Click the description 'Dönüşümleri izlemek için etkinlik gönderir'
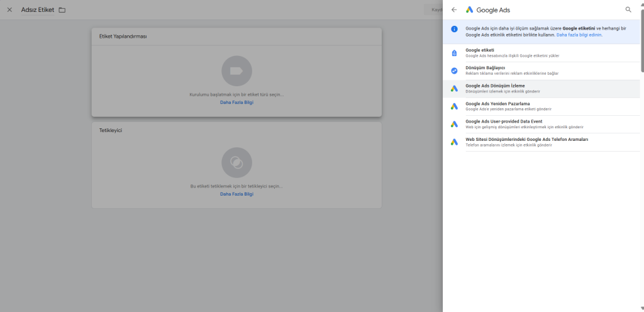Viewport: 644px width, 312px height. [502, 91]
